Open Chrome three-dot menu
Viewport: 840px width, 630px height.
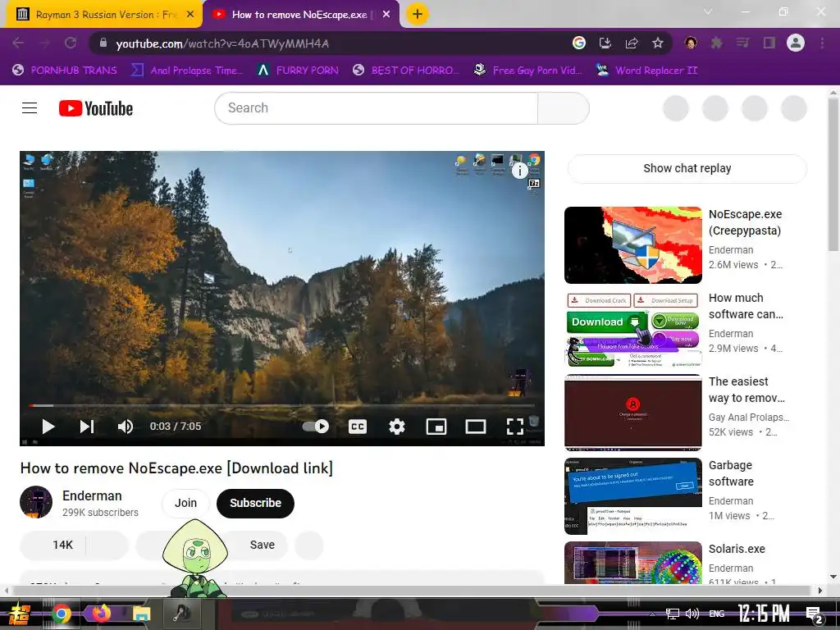click(822, 43)
